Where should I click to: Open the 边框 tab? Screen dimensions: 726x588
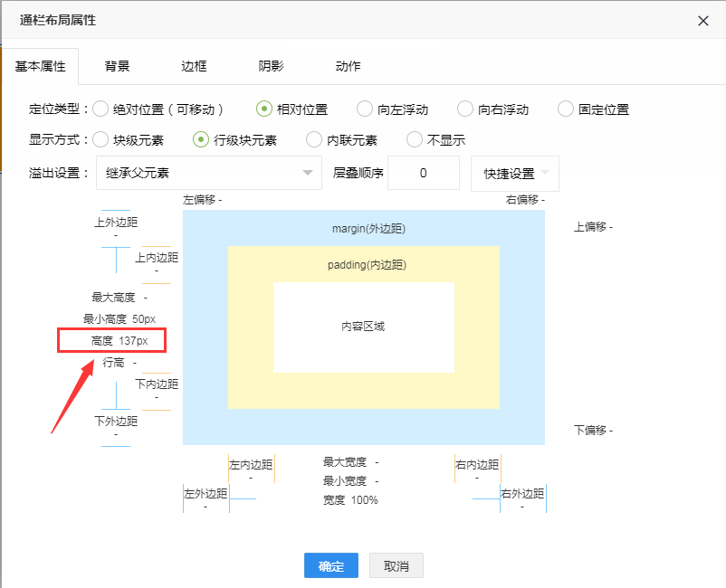194,66
